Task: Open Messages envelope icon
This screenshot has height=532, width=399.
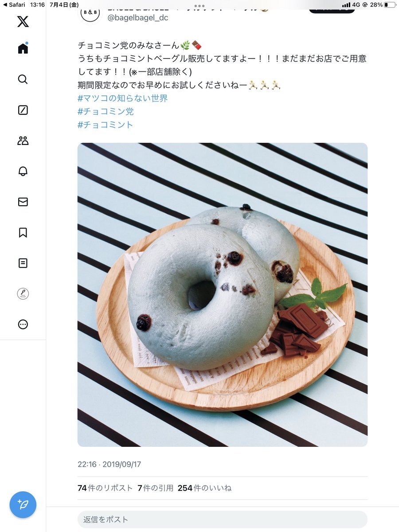Action: [x=23, y=202]
